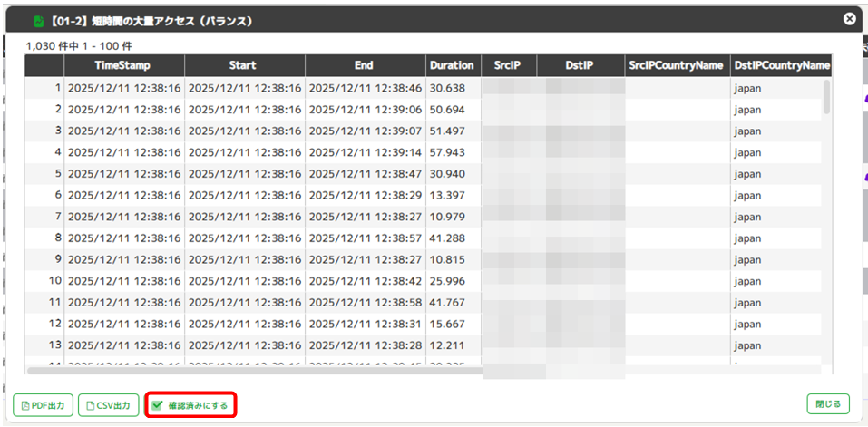Export the results with PDF出力 button

click(x=43, y=405)
